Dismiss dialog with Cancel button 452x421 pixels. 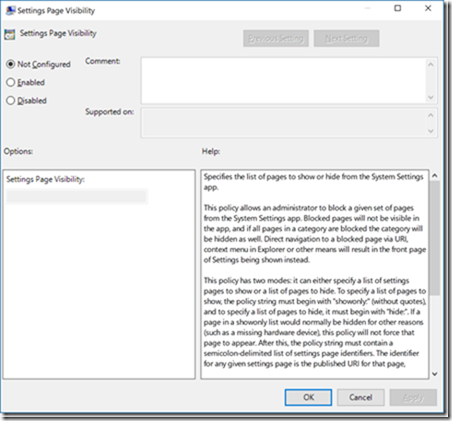361,397
